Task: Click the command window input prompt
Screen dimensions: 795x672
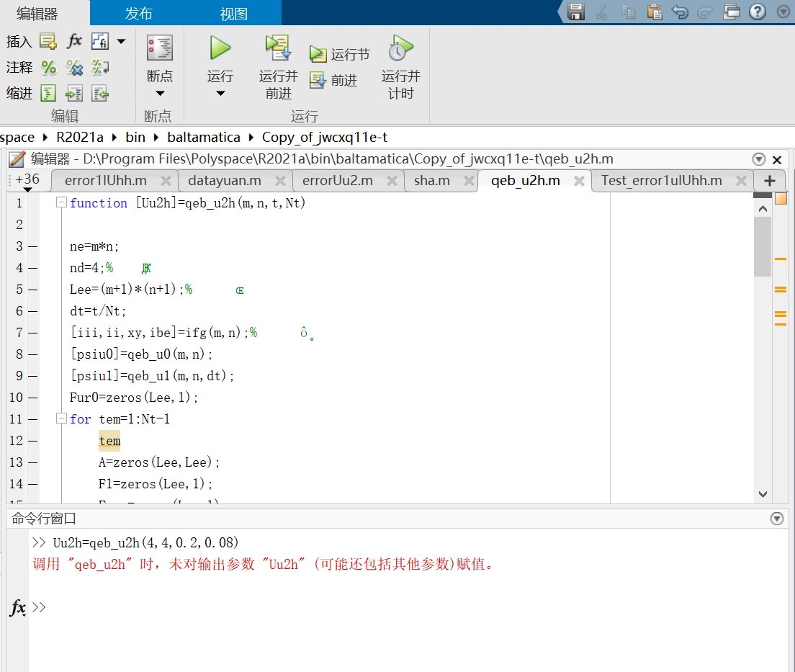Action: (x=216, y=607)
